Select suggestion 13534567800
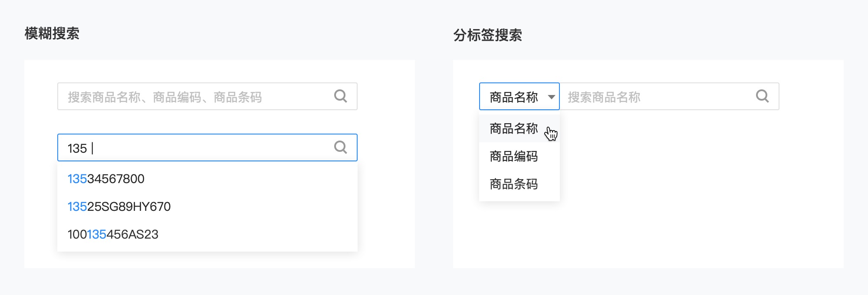Viewport: 868px width, 295px height. [x=207, y=179]
